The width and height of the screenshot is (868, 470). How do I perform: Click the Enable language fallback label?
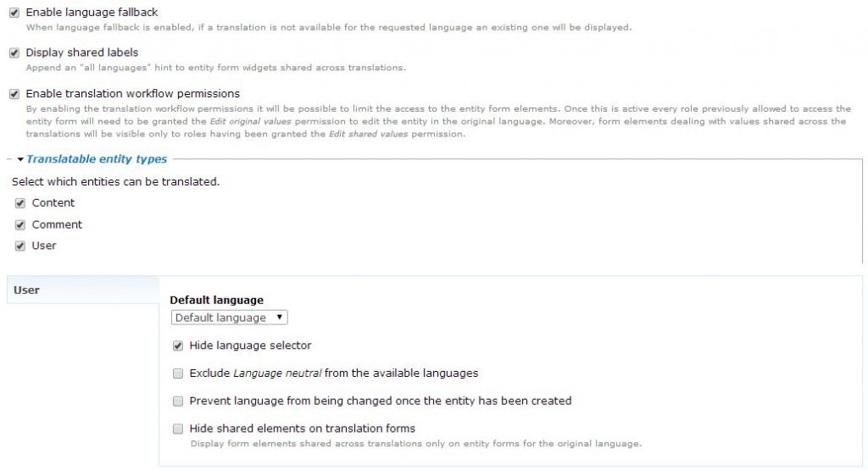click(x=92, y=13)
